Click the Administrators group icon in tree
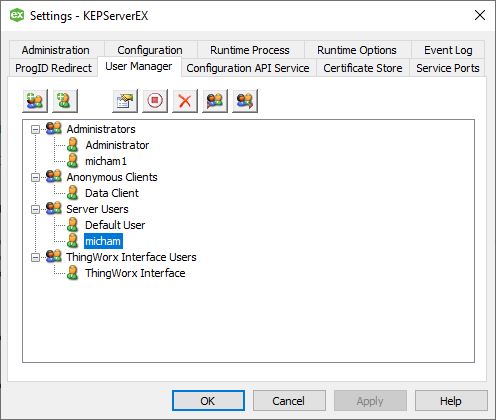496x420 pixels. 54,128
